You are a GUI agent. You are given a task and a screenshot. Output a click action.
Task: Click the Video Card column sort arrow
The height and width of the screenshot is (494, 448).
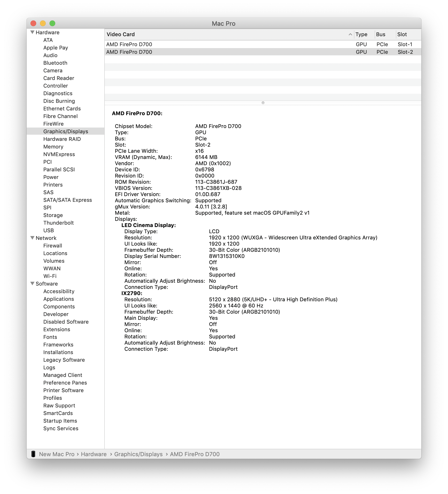[350, 34]
